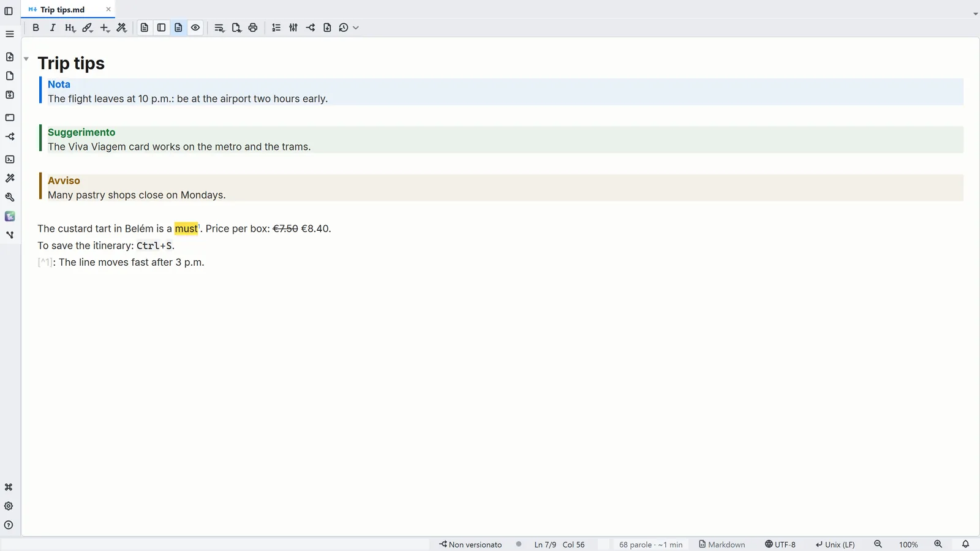Open the magic wand tools dropdown

coord(122,28)
